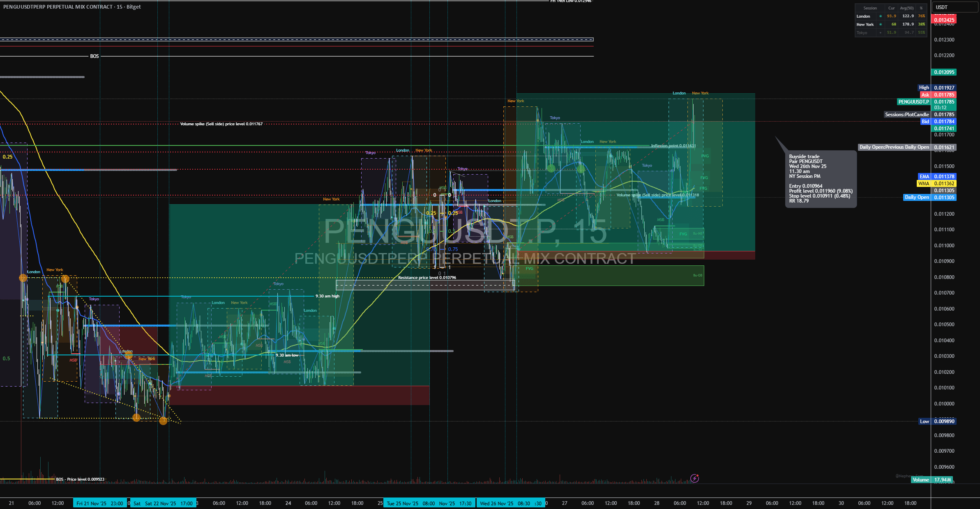This screenshot has height=509, width=980.
Task: Click the purple lightning bolt event icon
Action: click(694, 478)
